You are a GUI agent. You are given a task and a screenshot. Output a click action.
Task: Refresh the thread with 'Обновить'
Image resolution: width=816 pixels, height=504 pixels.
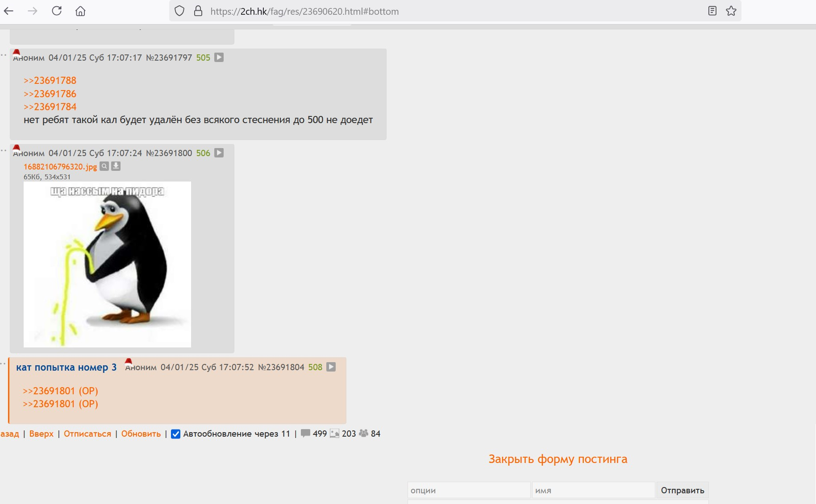click(141, 434)
